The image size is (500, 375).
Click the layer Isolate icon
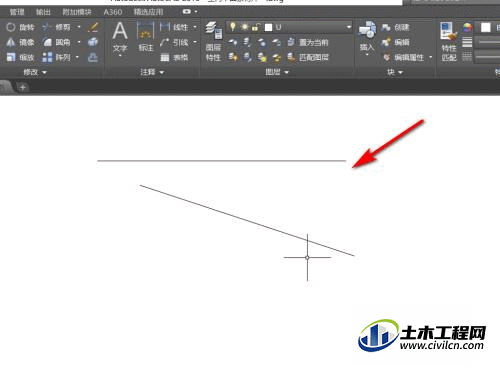point(247,42)
